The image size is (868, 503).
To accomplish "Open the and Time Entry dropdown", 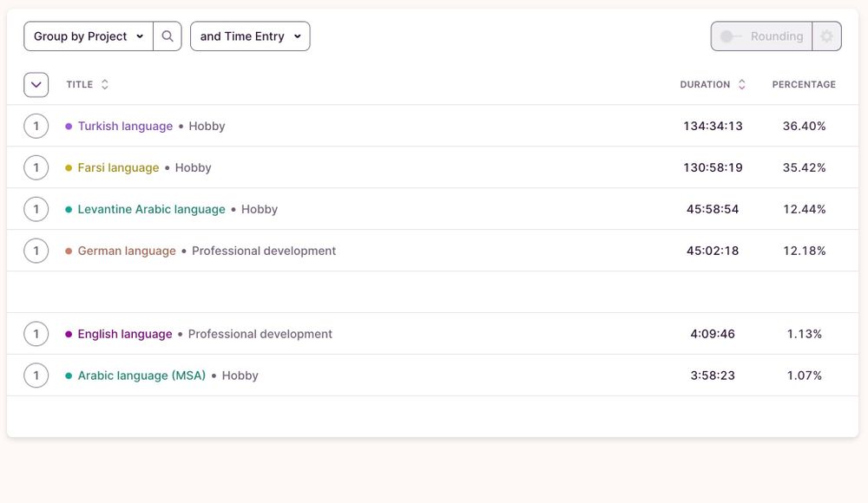I will click(x=250, y=36).
